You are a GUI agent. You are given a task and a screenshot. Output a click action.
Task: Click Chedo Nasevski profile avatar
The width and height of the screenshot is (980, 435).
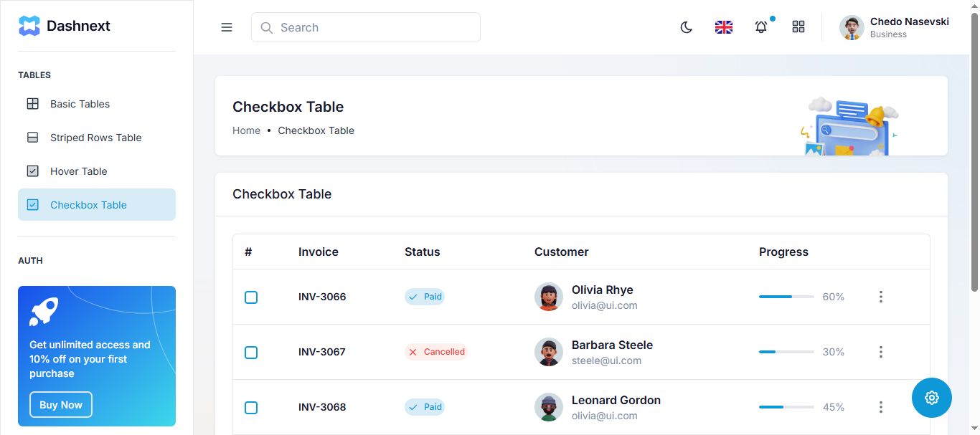pyautogui.click(x=852, y=27)
